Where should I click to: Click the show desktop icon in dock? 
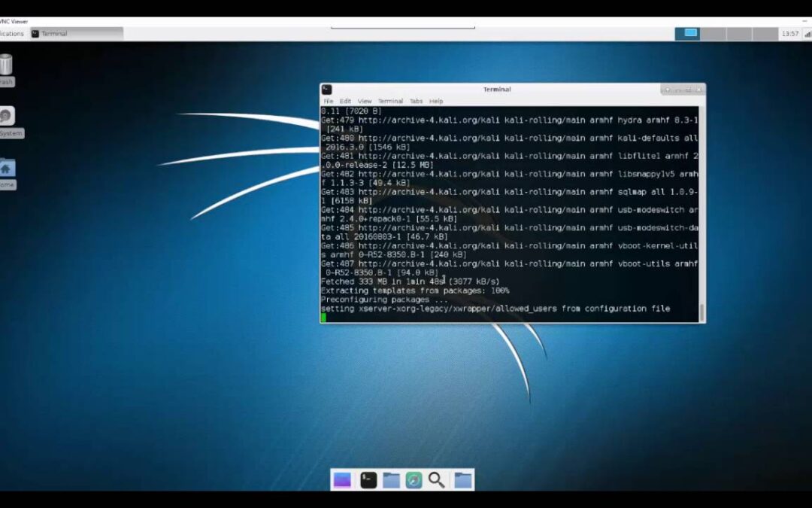[x=342, y=480]
